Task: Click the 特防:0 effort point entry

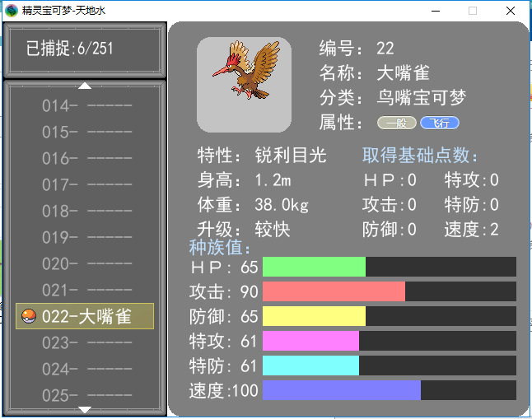Action: tap(472, 205)
